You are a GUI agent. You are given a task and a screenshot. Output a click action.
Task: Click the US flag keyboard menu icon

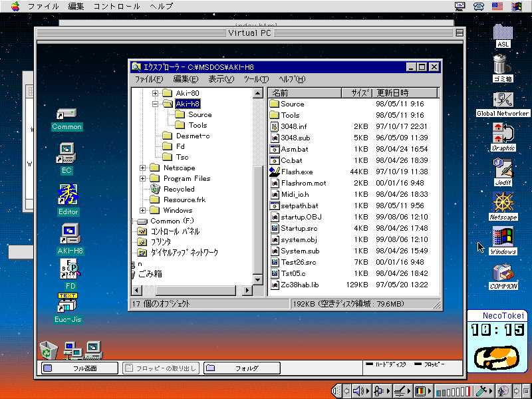pyautogui.click(x=497, y=6)
